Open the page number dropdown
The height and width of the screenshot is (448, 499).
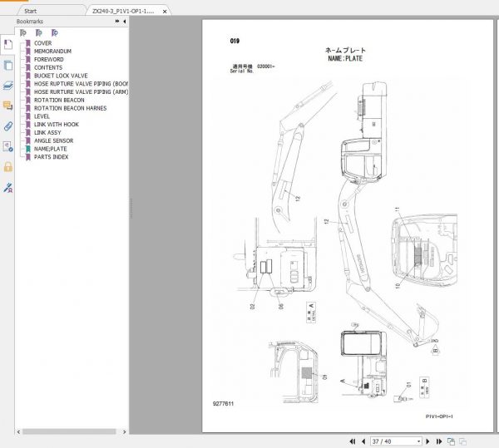tap(418, 441)
